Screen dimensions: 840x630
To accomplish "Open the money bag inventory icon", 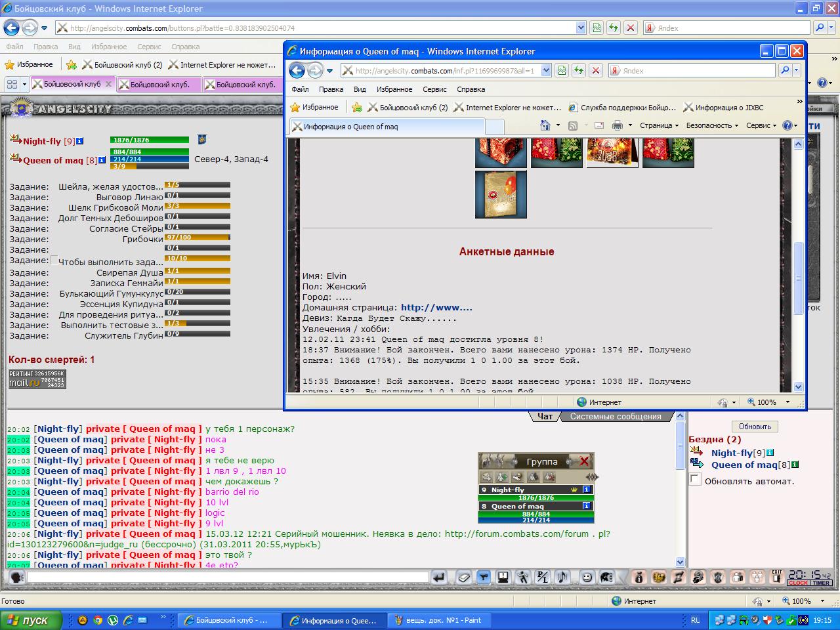I will pyautogui.click(x=639, y=577).
